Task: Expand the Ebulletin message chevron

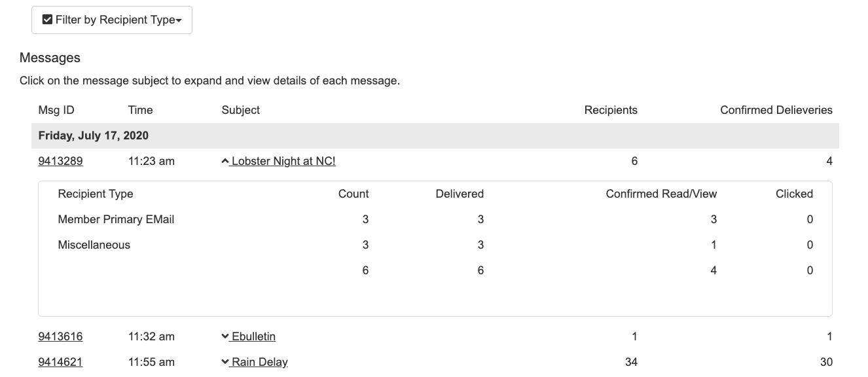Action: coord(225,336)
